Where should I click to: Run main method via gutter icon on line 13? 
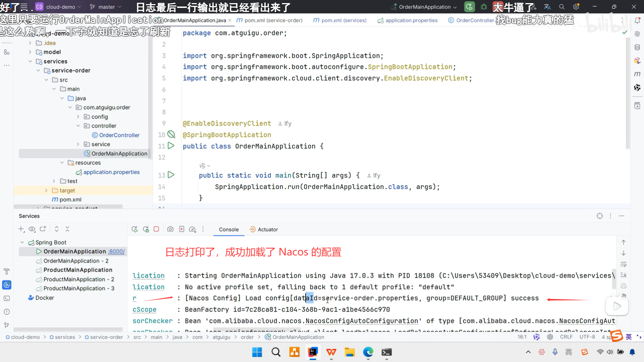coord(171,175)
